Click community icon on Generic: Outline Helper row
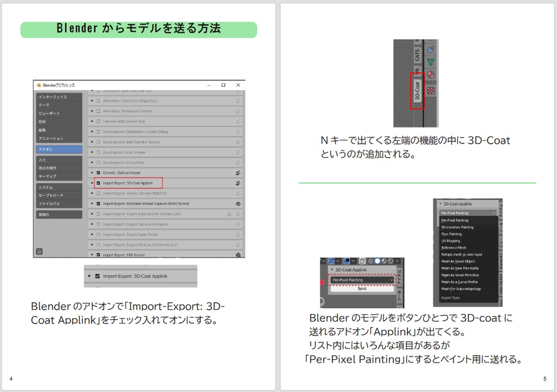Viewport: 557px width, 392px height. click(238, 173)
